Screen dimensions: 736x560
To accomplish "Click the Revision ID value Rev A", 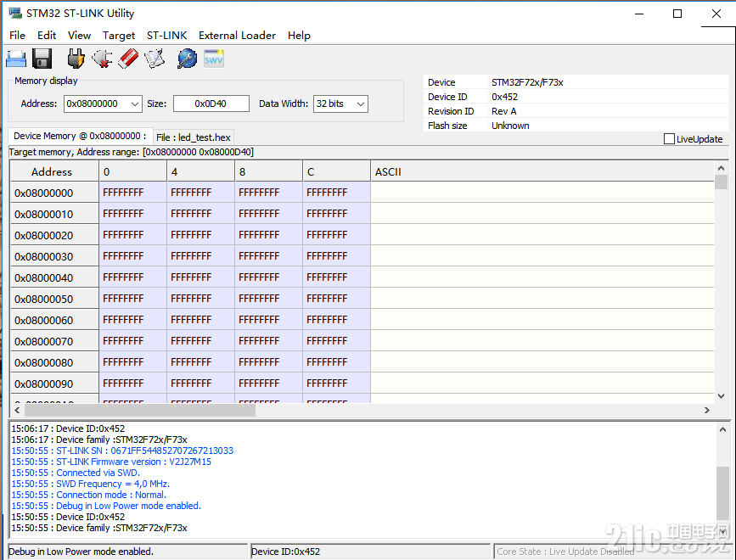I will tap(503, 111).
